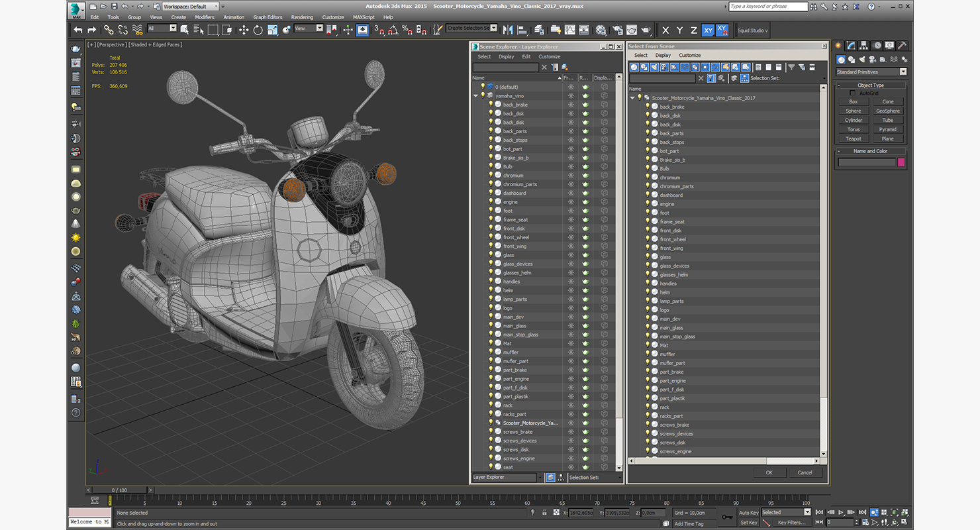Open the Material Editor
The width and height of the screenshot is (980, 530).
coord(601,30)
